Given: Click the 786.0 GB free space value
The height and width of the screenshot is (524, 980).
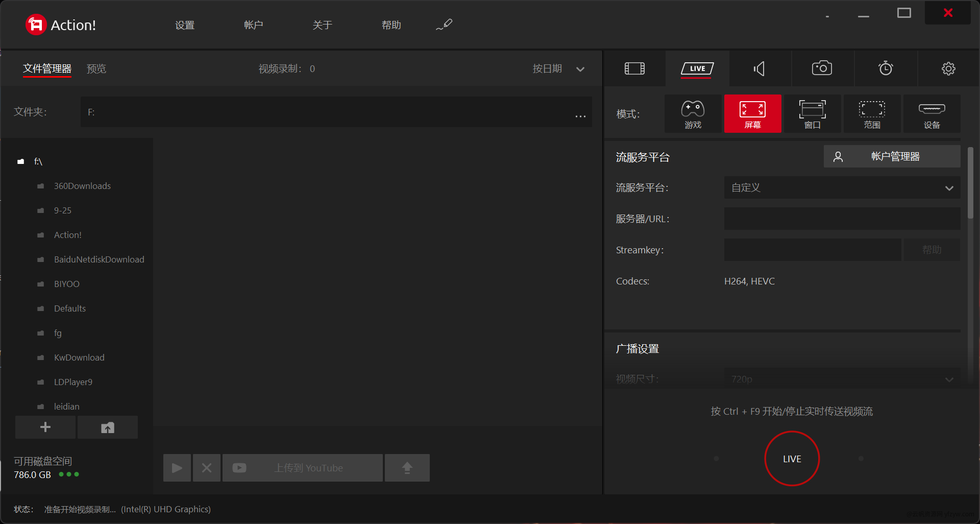Looking at the screenshot, I should [32, 475].
